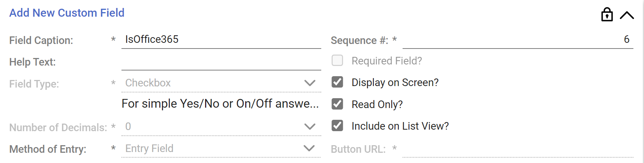
Task: Click the Sequence # label
Action: [359, 40]
